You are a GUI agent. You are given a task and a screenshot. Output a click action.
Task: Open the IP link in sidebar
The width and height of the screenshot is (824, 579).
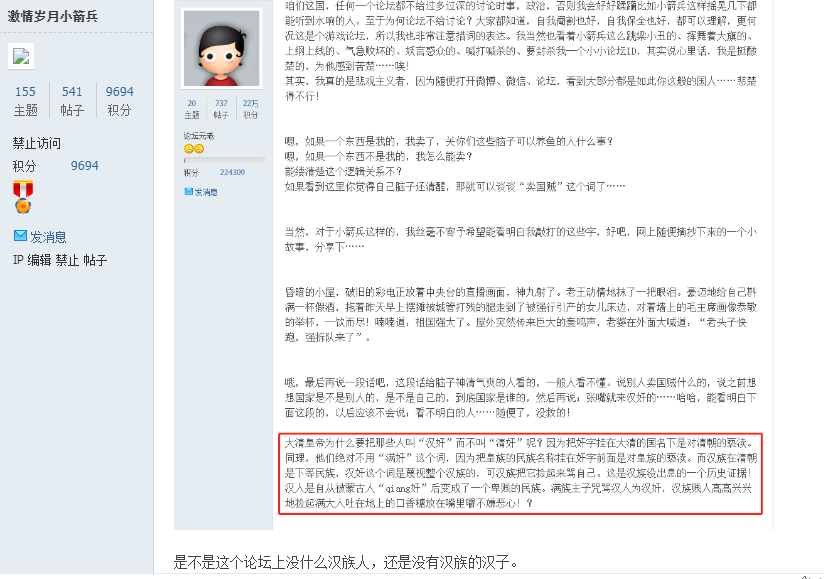[x=18, y=260]
